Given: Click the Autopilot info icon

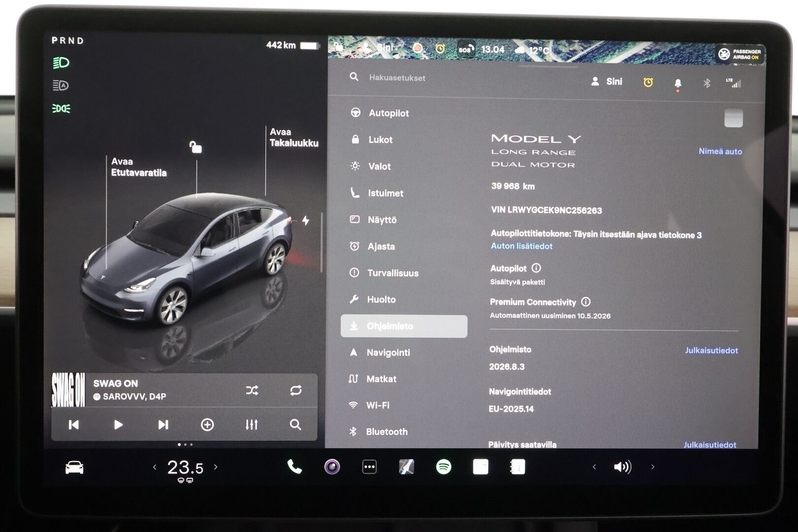Looking at the screenshot, I should [x=536, y=268].
